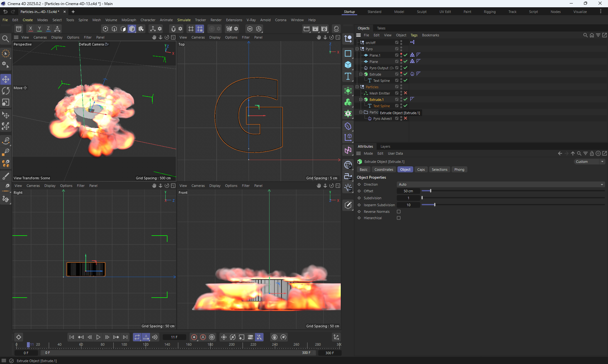Select the Move tool in left toolbar
The image size is (608, 364).
(x=6, y=79)
